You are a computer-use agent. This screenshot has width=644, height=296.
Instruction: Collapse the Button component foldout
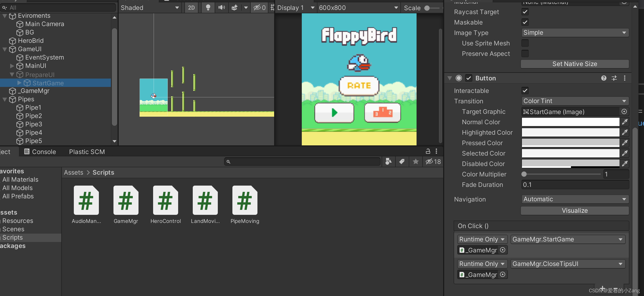(x=450, y=78)
